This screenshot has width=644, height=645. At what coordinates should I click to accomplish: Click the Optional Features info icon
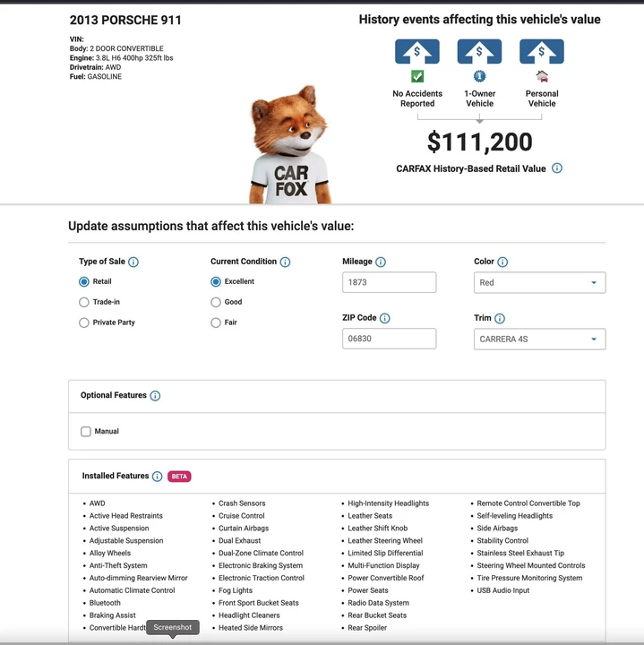pos(155,396)
